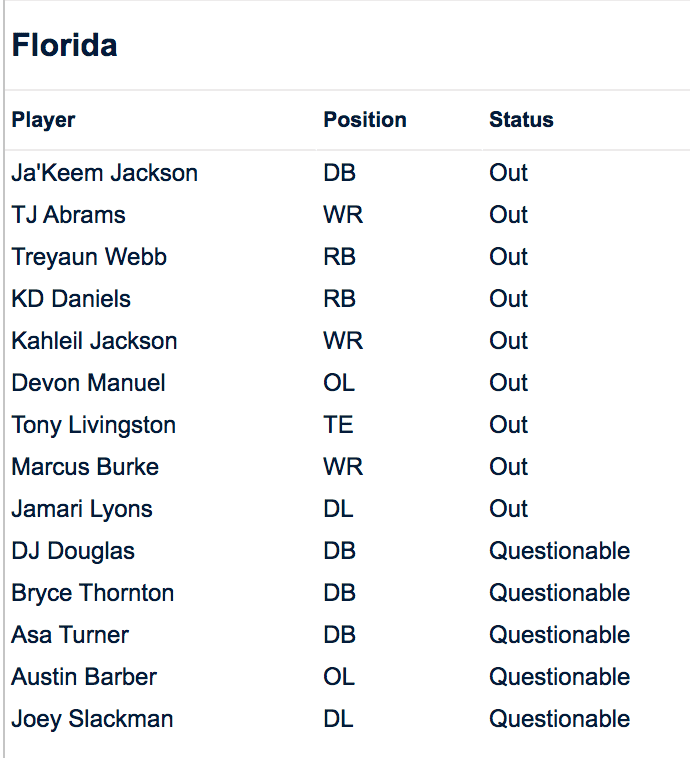
Task: Select Bryce Thornton's name
Action: (x=93, y=593)
